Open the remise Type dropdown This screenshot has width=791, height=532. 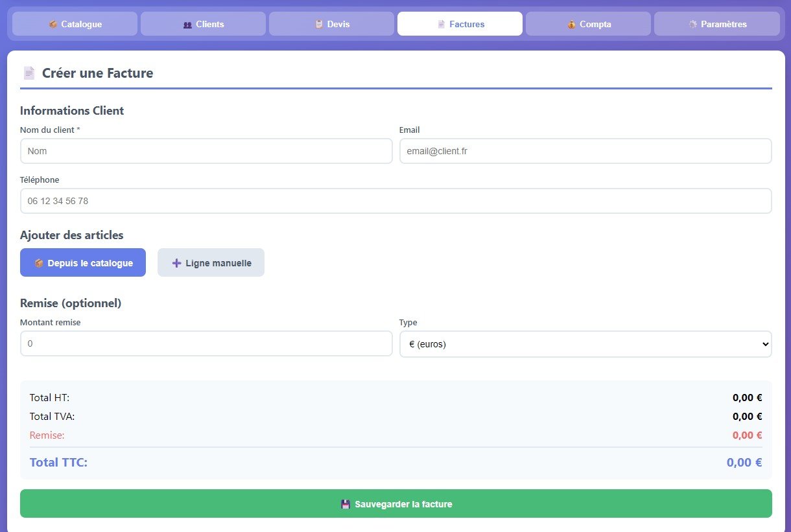[585, 344]
